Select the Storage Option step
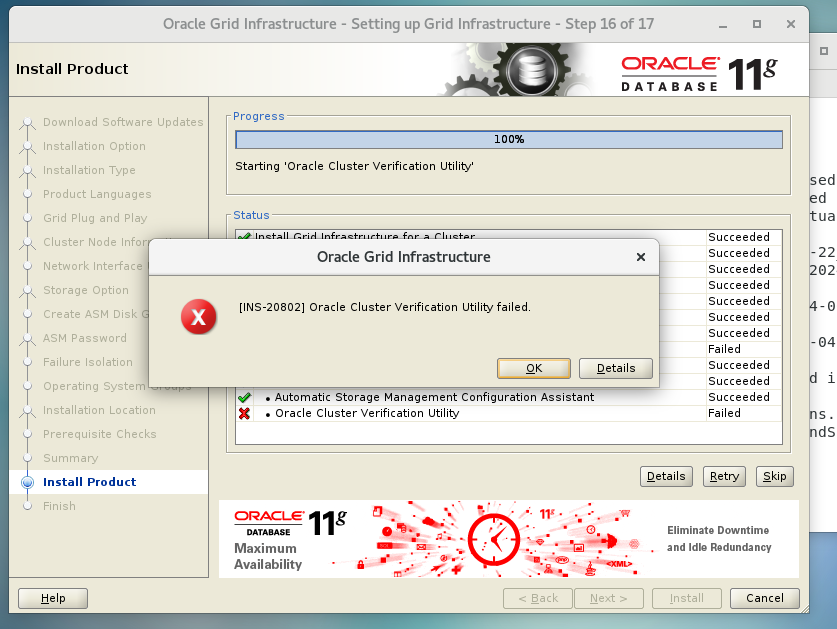Viewport: 837px width, 629px height. click(86, 290)
